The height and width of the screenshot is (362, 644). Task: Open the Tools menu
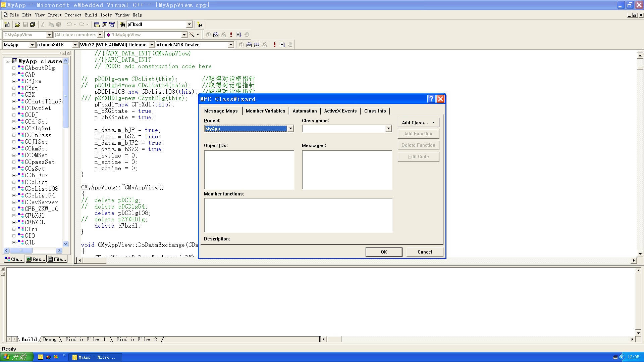click(106, 15)
